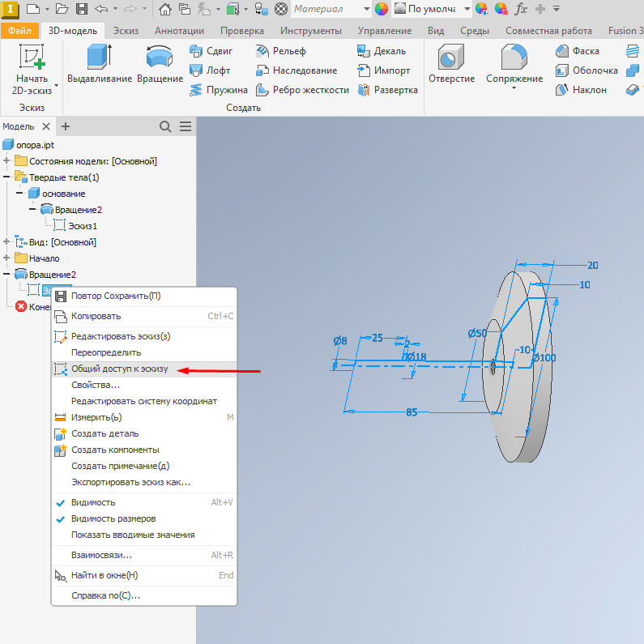Screen dimensions: 644x644
Task: Select the Сдвиг sweep tool
Action: tap(211, 51)
